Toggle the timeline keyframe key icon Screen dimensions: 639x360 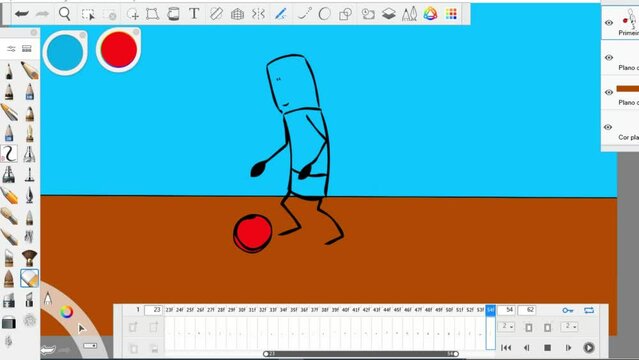568,310
